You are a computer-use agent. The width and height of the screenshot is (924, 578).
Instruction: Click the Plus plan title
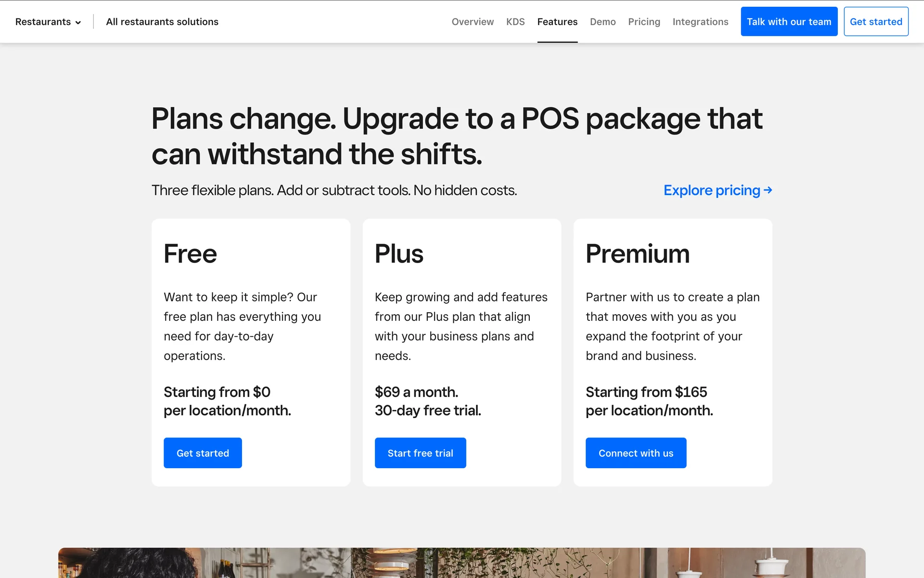click(x=399, y=254)
